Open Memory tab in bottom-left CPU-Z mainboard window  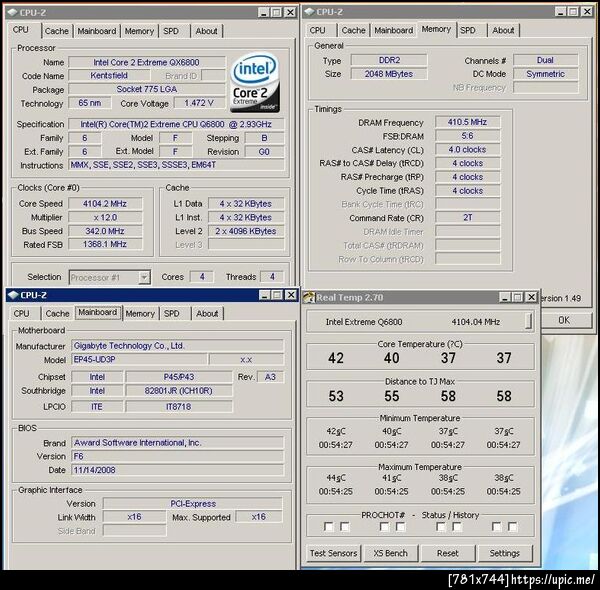click(x=140, y=313)
